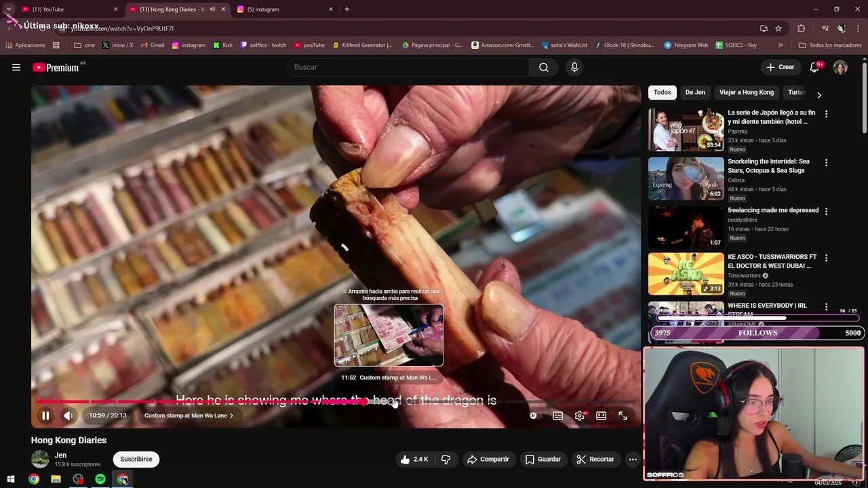Screen dimensions: 868x488
Task: Open the Windows Start menu
Action: click(11, 479)
